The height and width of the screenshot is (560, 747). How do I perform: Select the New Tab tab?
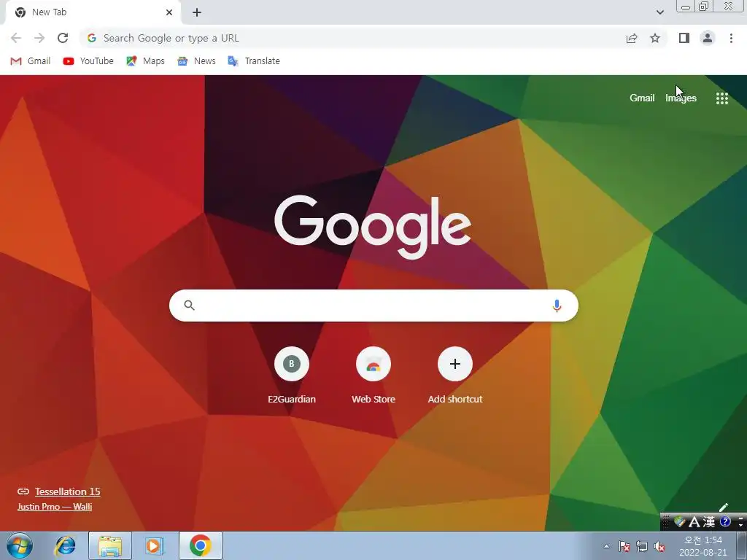coord(93,12)
